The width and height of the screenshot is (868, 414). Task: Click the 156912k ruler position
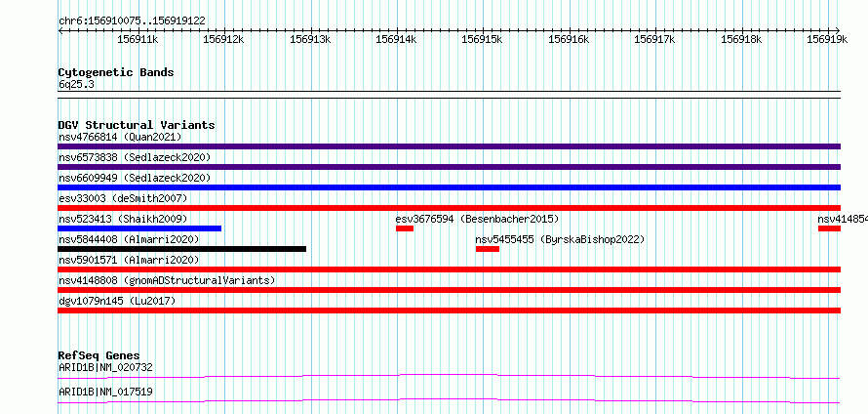[223, 39]
